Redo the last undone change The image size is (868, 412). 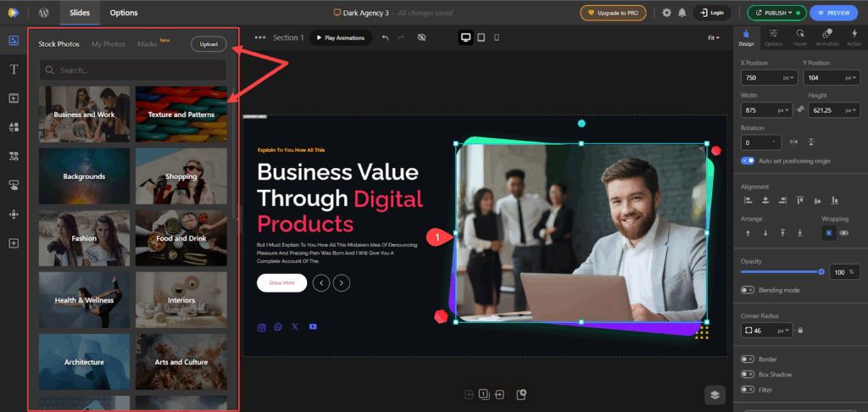pos(401,37)
